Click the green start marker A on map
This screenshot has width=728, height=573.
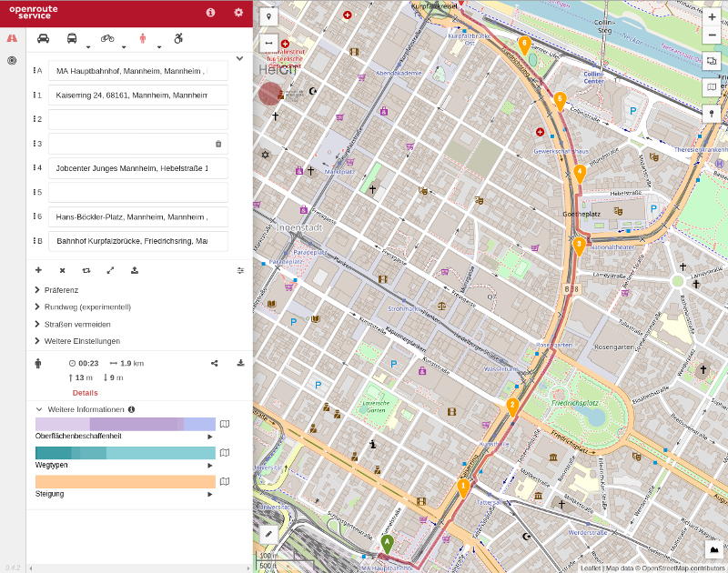(x=388, y=544)
